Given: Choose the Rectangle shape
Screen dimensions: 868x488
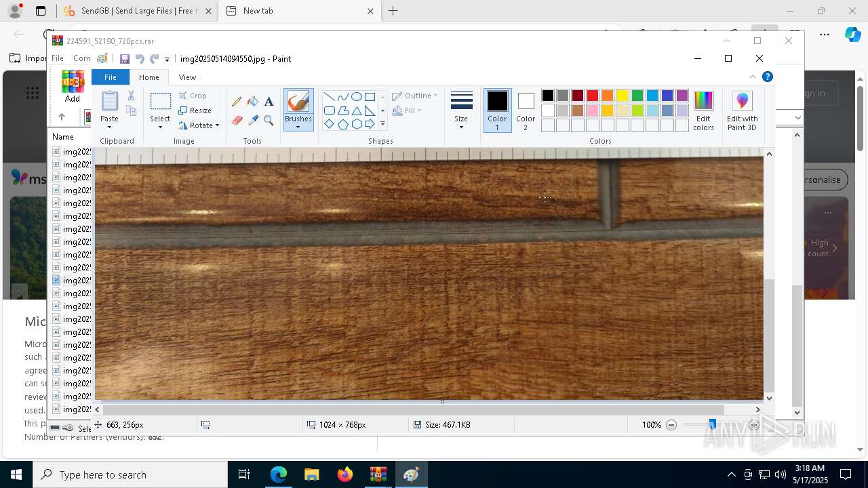Looking at the screenshot, I should point(370,97).
